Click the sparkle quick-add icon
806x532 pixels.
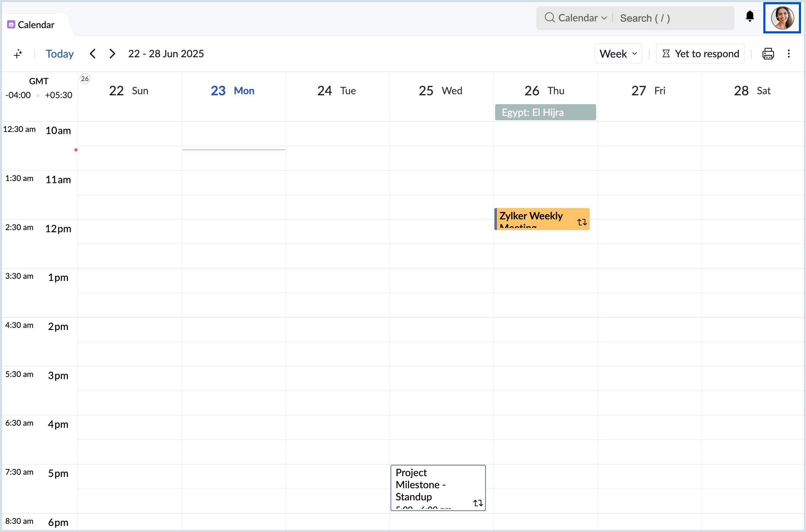(x=18, y=54)
